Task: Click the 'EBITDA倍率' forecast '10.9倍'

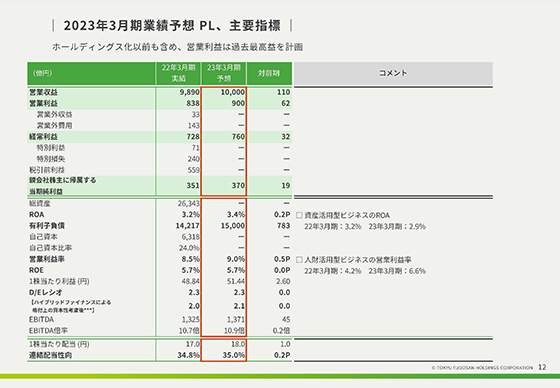Action: coord(235,330)
